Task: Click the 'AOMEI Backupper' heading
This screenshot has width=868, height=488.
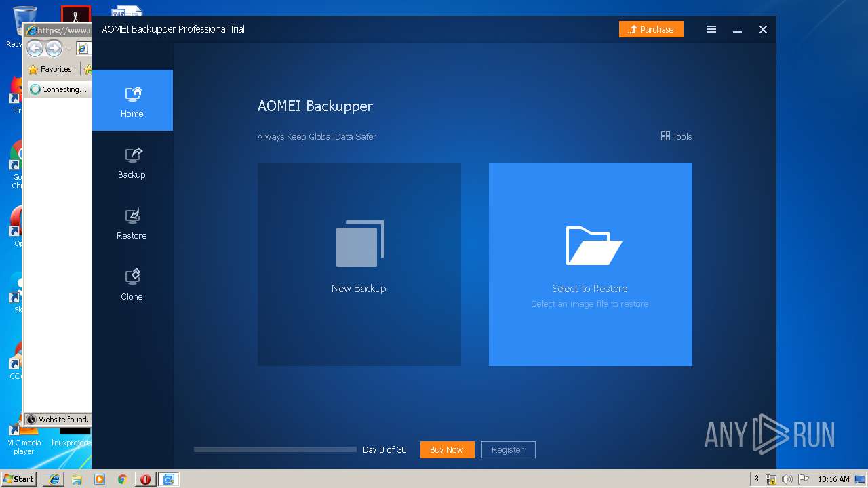Action: [x=315, y=106]
